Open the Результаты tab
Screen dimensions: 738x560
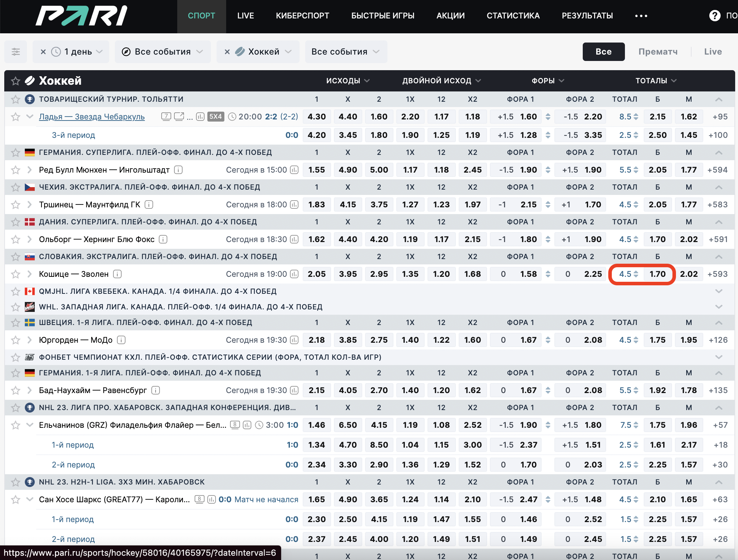(587, 16)
